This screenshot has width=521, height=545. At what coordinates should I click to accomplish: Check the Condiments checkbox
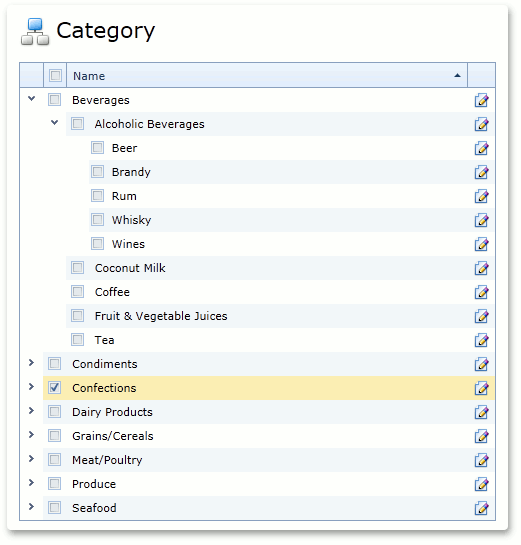pos(55,364)
